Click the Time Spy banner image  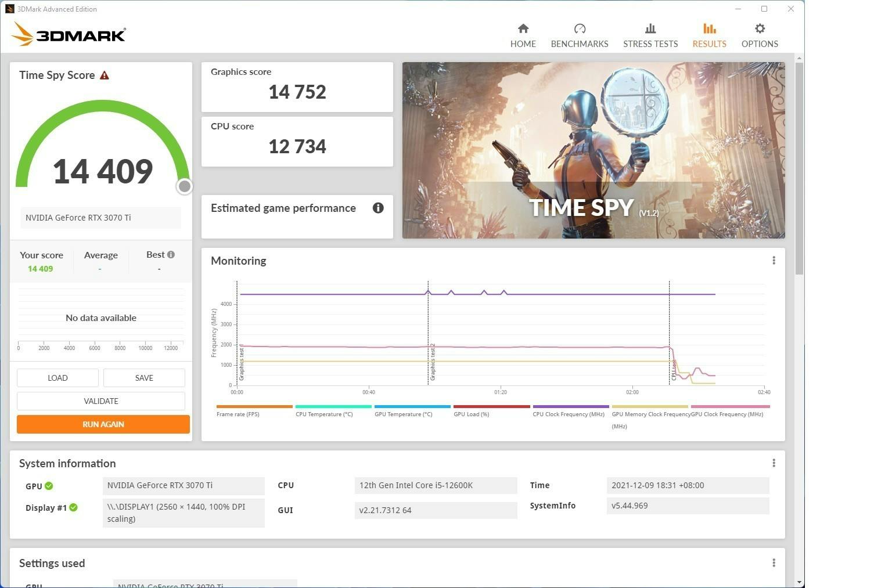point(593,150)
